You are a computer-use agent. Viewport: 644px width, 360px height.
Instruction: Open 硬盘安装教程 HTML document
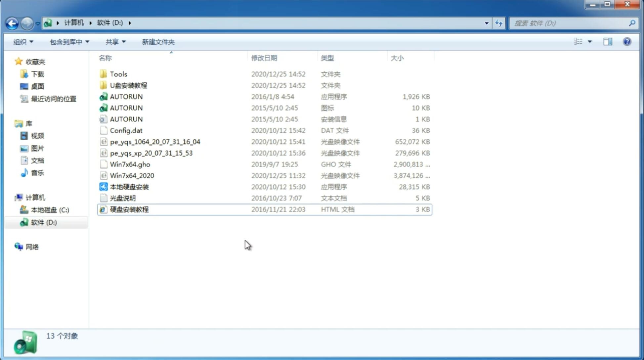(129, 209)
